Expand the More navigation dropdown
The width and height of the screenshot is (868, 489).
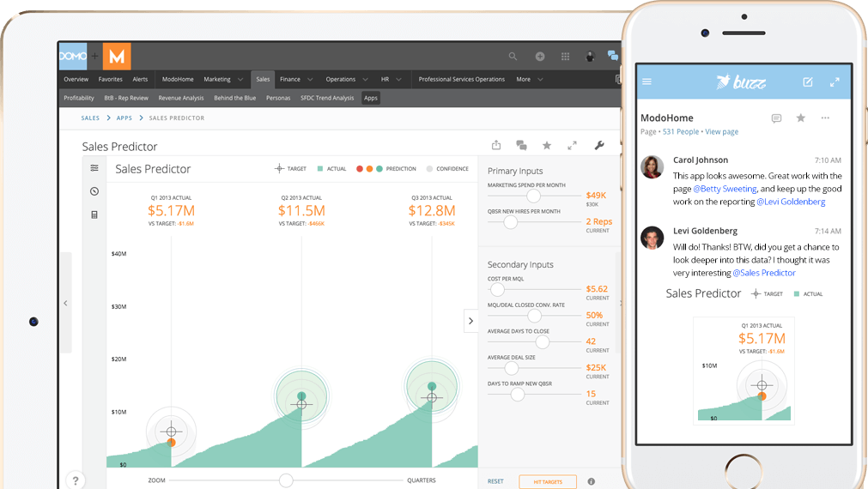tap(529, 79)
